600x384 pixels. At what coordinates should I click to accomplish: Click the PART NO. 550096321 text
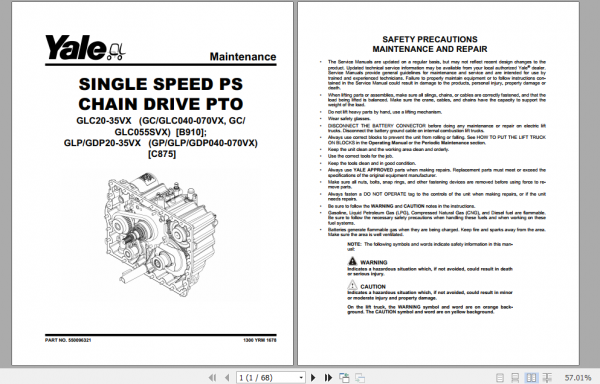[x=68, y=340]
